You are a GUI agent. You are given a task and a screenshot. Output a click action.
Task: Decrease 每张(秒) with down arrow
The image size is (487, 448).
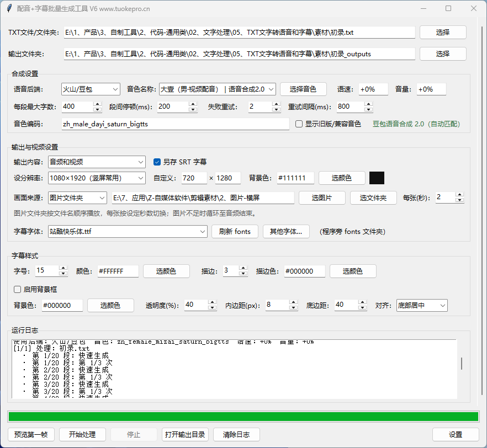pos(459,200)
